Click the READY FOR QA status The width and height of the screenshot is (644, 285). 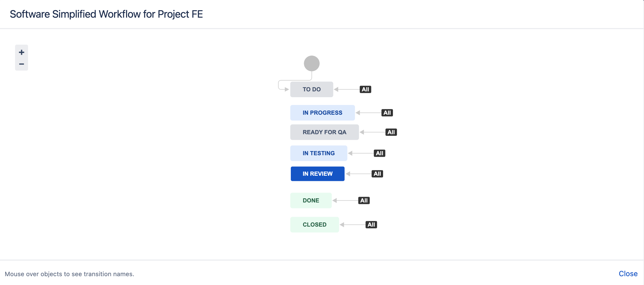pos(324,132)
